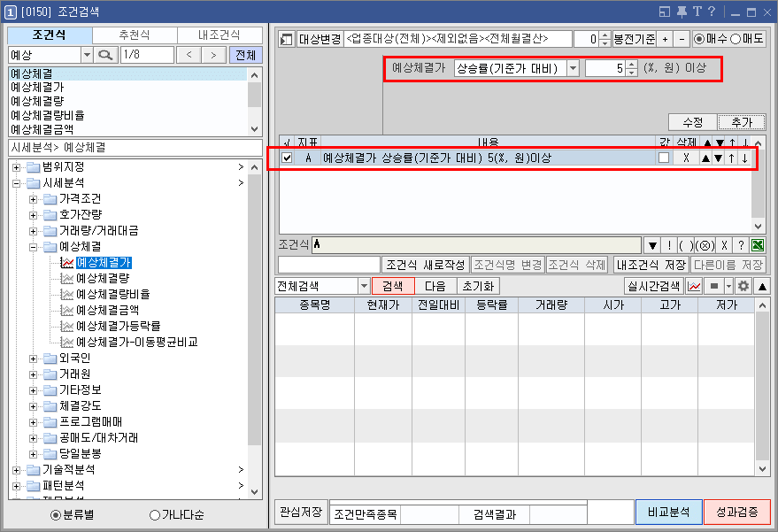Image resolution: width=778 pixels, height=532 pixels.
Task: Click the X delete-condition icon
Action: point(724,246)
